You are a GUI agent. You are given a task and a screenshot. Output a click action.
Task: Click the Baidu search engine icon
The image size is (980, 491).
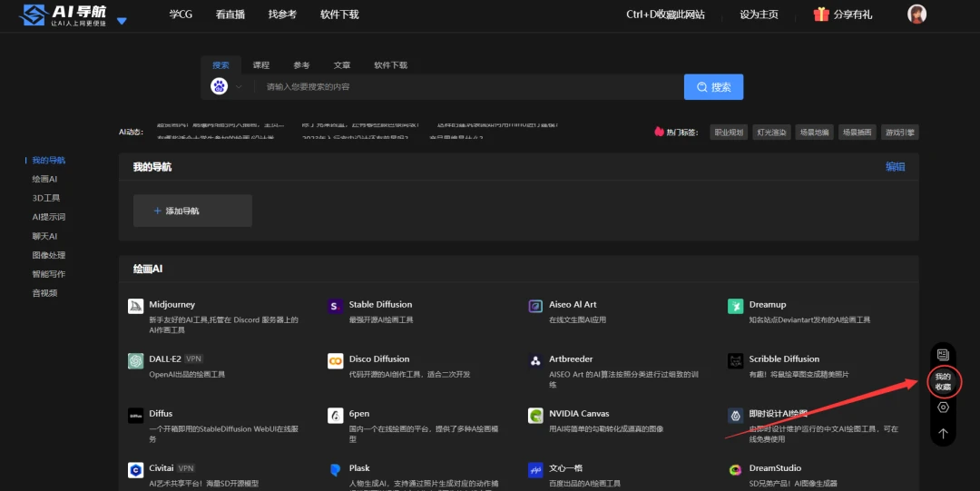(x=219, y=86)
